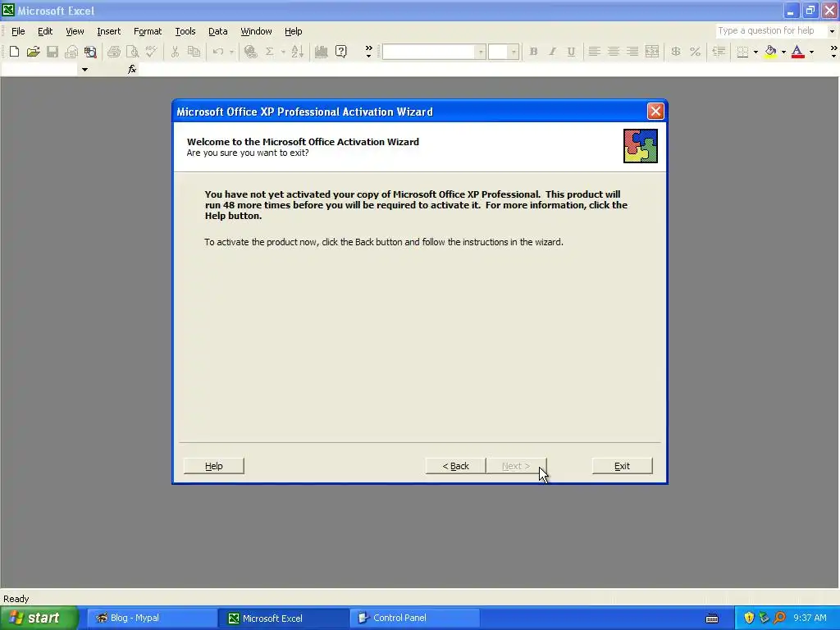Expand Standard toolbar options chevron
This screenshot has height=630, width=840.
pyautogui.click(x=368, y=52)
